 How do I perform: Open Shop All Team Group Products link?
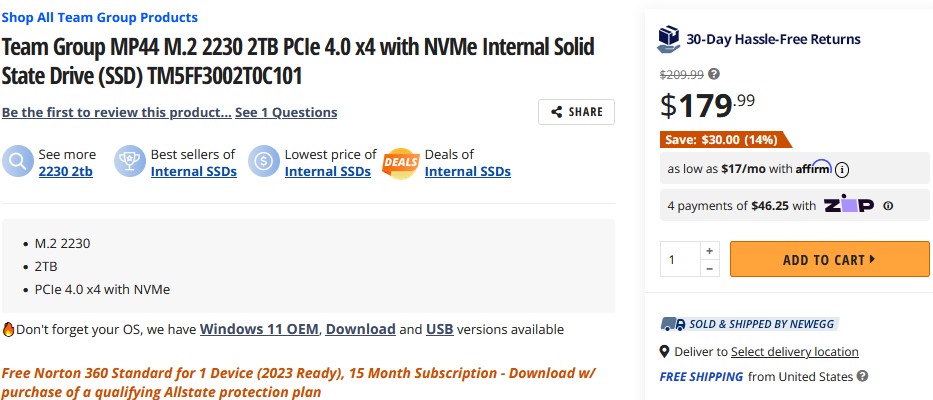tap(100, 17)
